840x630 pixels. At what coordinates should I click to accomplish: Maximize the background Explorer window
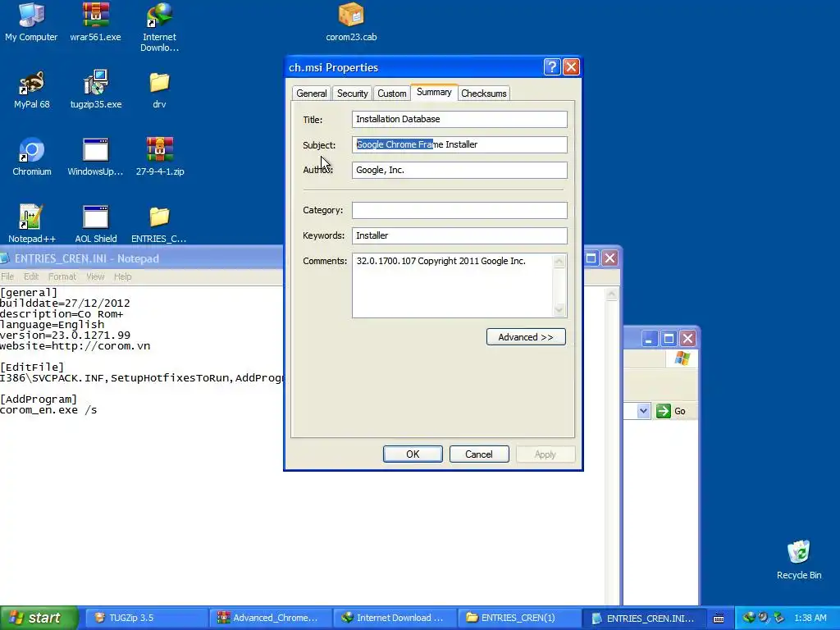click(669, 339)
